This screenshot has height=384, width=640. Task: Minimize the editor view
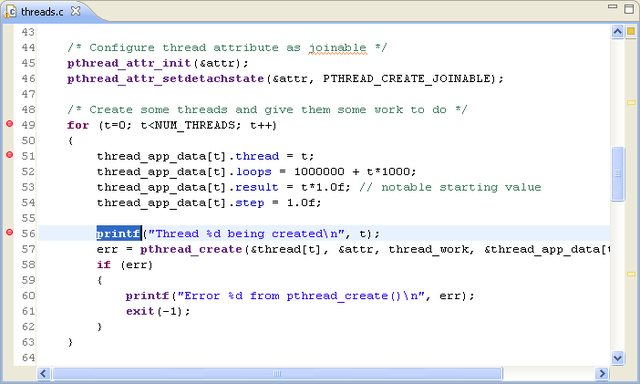[612, 7]
